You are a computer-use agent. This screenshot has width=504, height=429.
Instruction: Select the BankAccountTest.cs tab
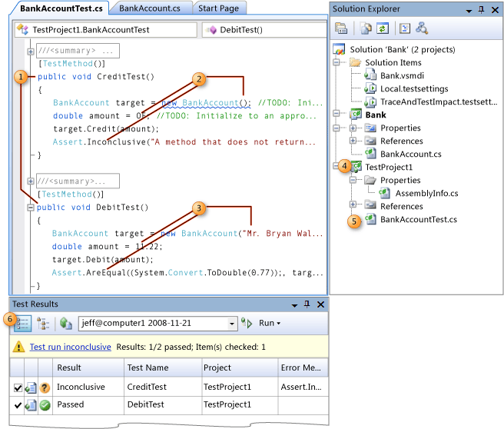click(61, 8)
